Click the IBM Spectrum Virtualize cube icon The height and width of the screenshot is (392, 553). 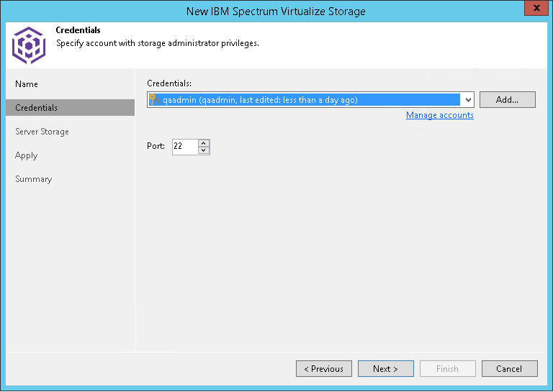29,45
